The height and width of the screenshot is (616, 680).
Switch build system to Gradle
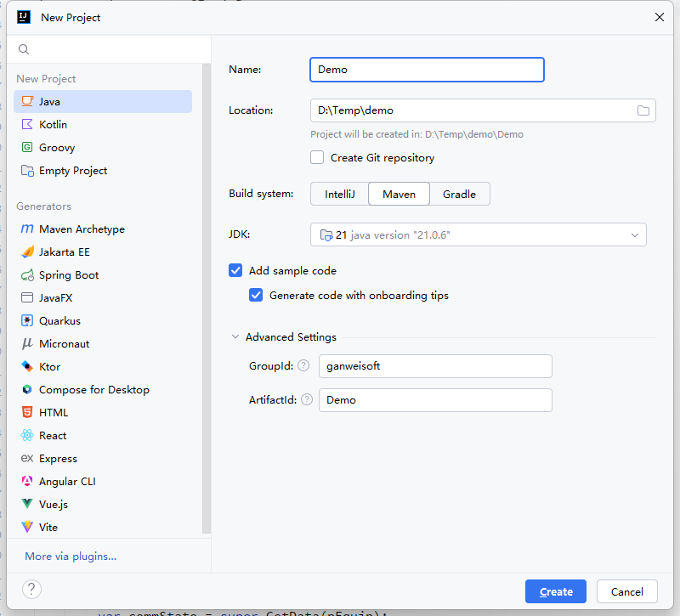tap(459, 195)
